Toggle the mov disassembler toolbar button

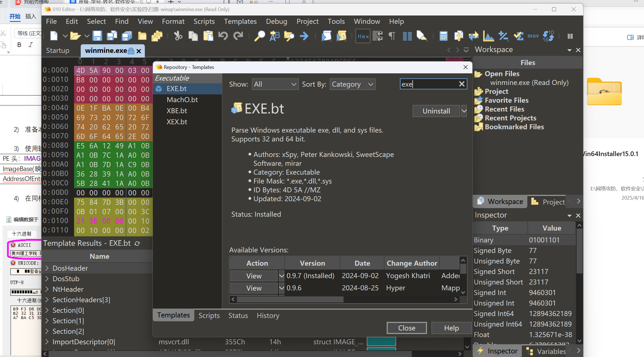tap(533, 36)
